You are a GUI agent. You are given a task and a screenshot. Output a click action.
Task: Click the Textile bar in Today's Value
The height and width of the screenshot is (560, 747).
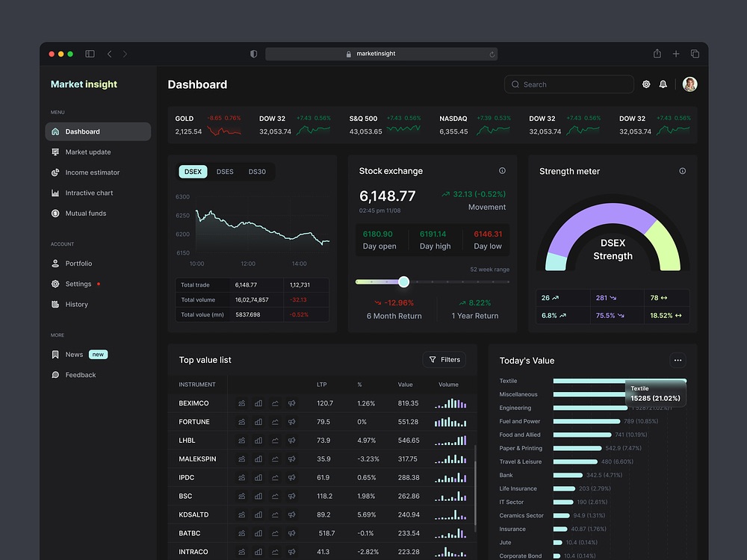(x=619, y=381)
